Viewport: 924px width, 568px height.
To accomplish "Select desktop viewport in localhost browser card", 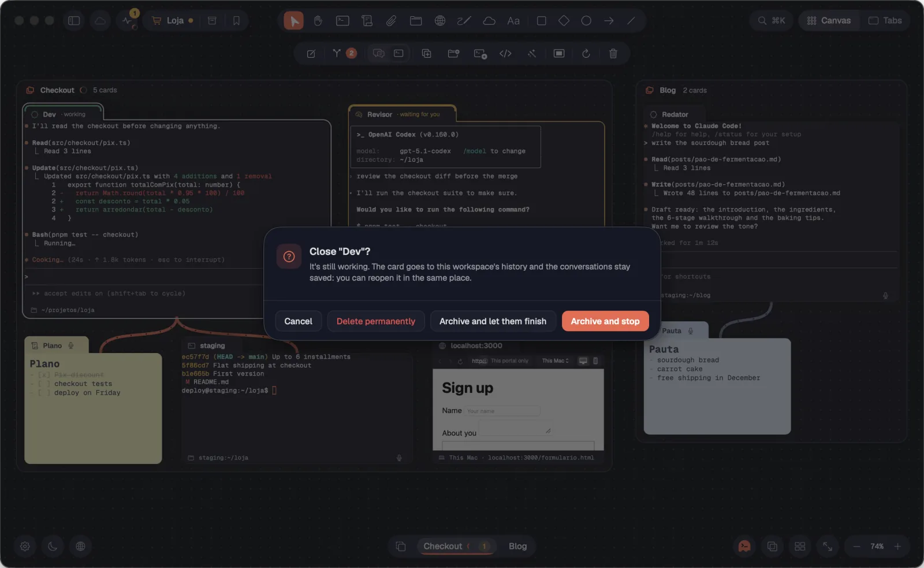I will coord(583,361).
